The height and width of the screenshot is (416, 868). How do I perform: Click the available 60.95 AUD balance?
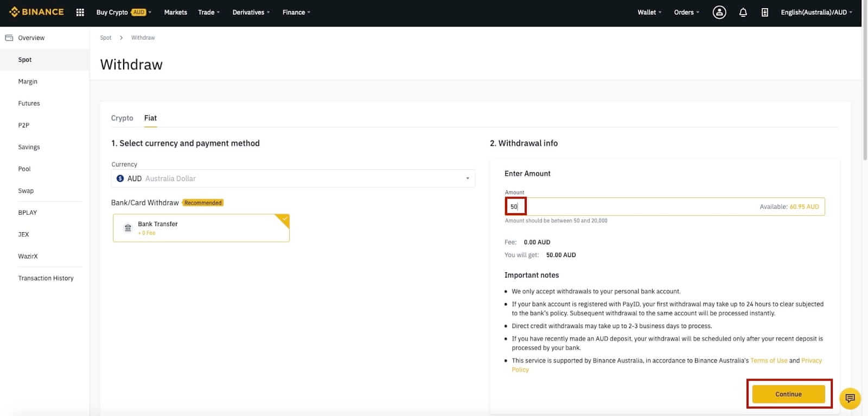pyautogui.click(x=804, y=207)
